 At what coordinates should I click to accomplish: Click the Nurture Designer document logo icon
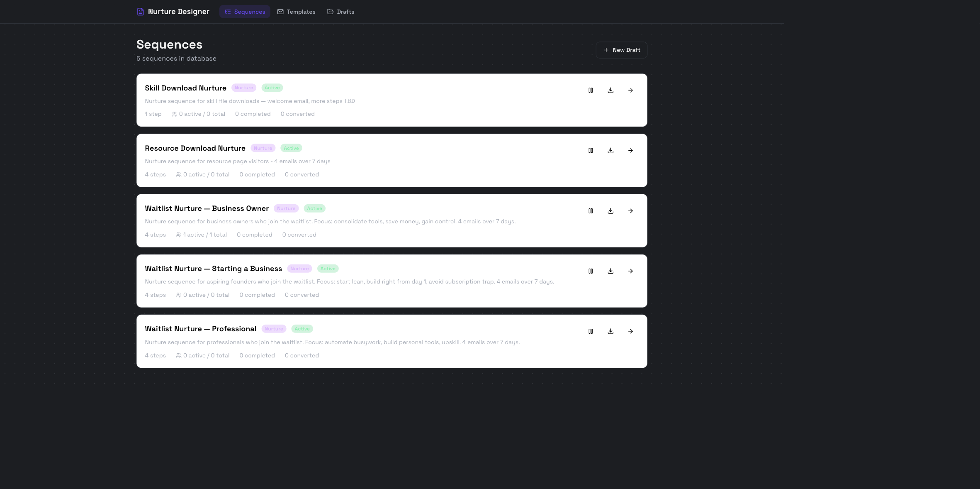pyautogui.click(x=141, y=12)
